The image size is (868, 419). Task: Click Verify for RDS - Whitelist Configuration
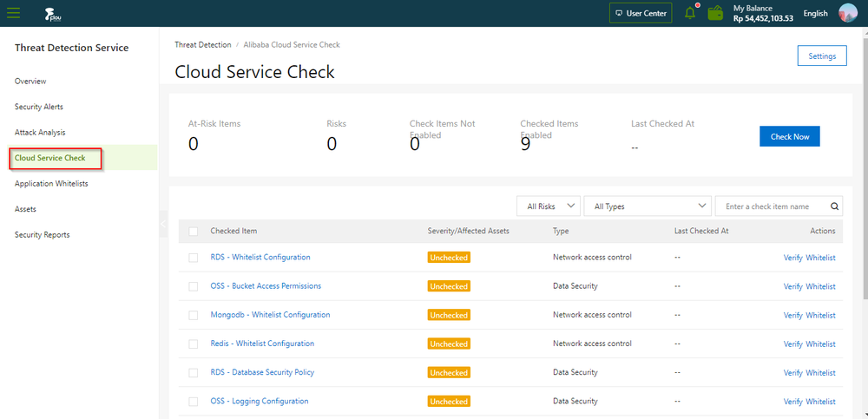pyautogui.click(x=792, y=258)
